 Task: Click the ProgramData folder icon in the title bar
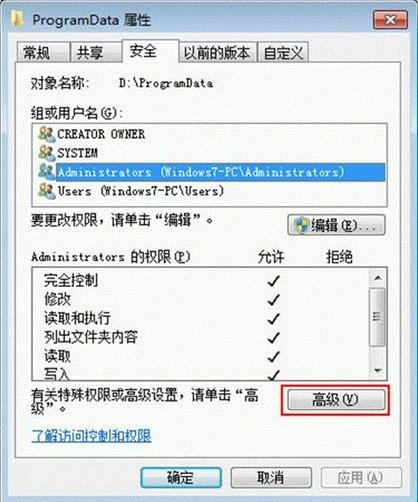[x=18, y=19]
